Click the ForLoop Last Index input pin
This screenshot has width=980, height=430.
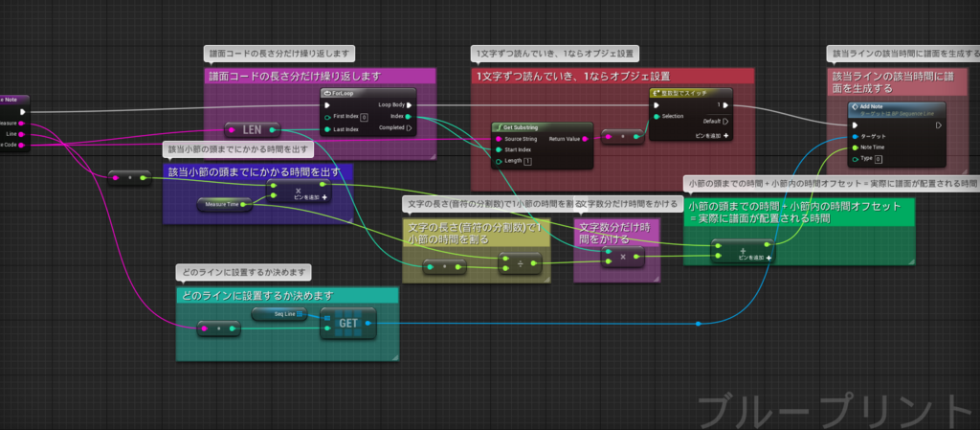click(x=326, y=130)
